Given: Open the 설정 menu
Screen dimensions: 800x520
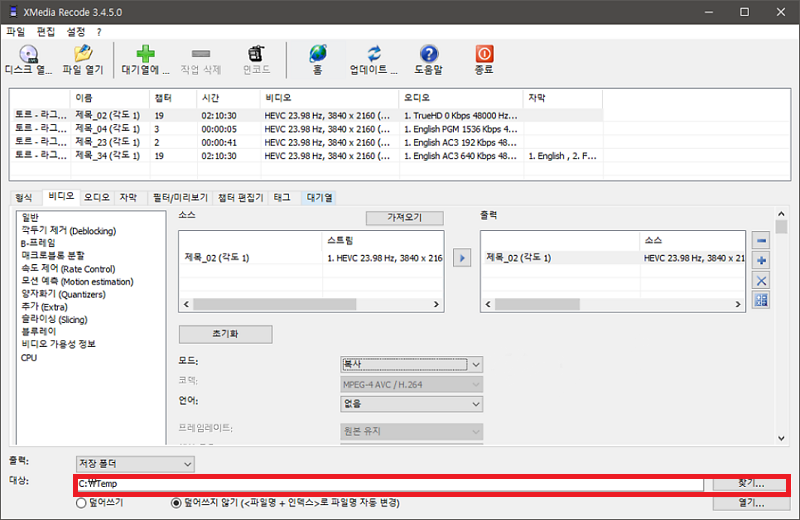Looking at the screenshot, I should [x=76, y=32].
